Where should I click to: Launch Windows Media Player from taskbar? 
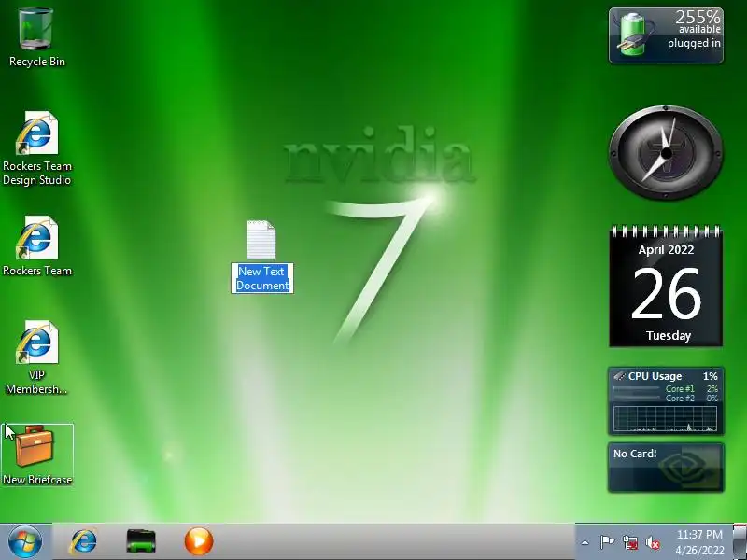pos(199,541)
